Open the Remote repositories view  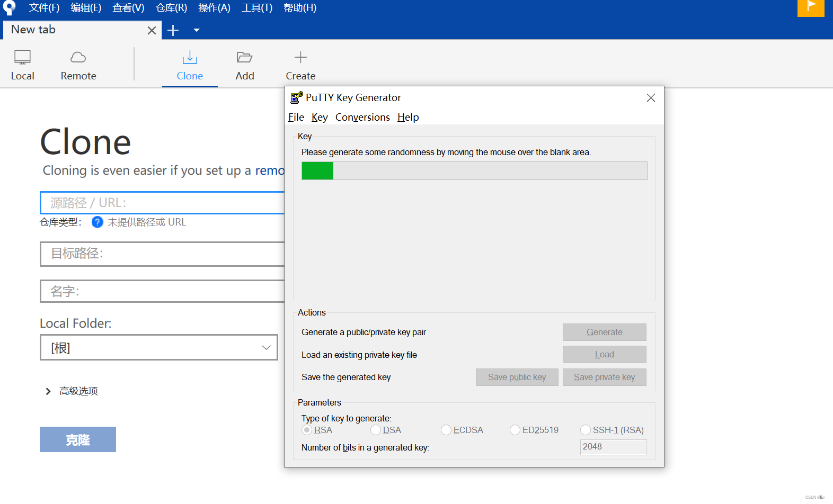(x=78, y=65)
